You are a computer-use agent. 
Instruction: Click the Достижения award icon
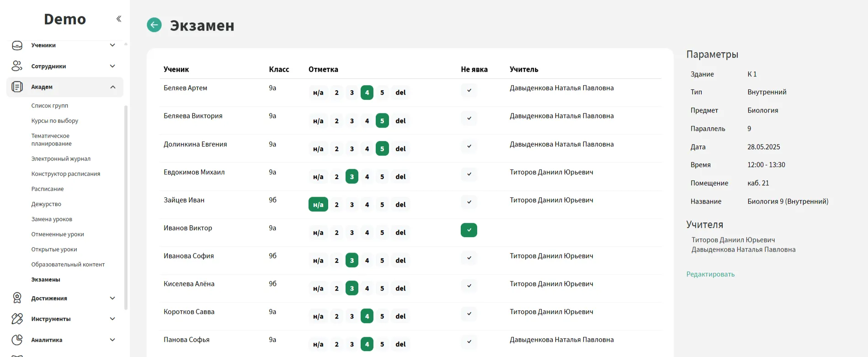17,298
